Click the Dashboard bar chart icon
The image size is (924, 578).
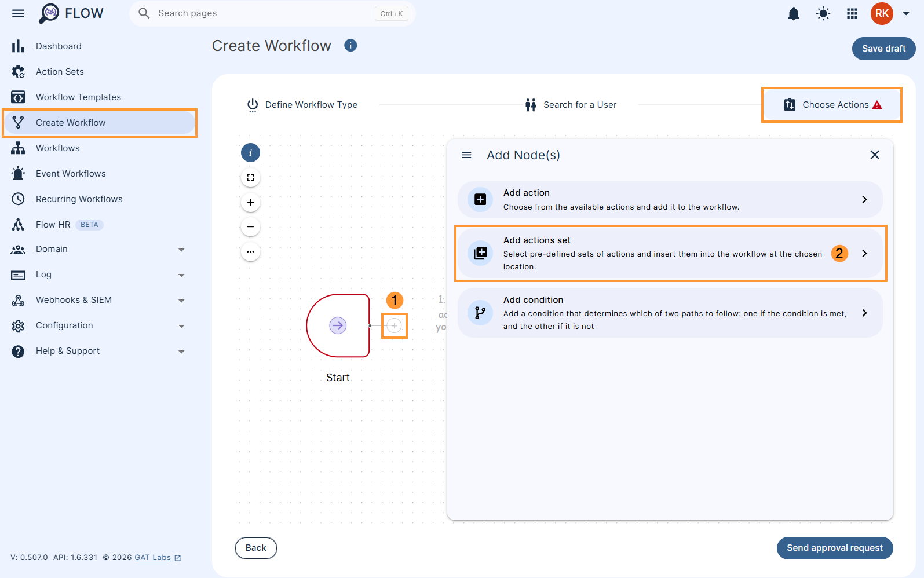click(x=18, y=46)
